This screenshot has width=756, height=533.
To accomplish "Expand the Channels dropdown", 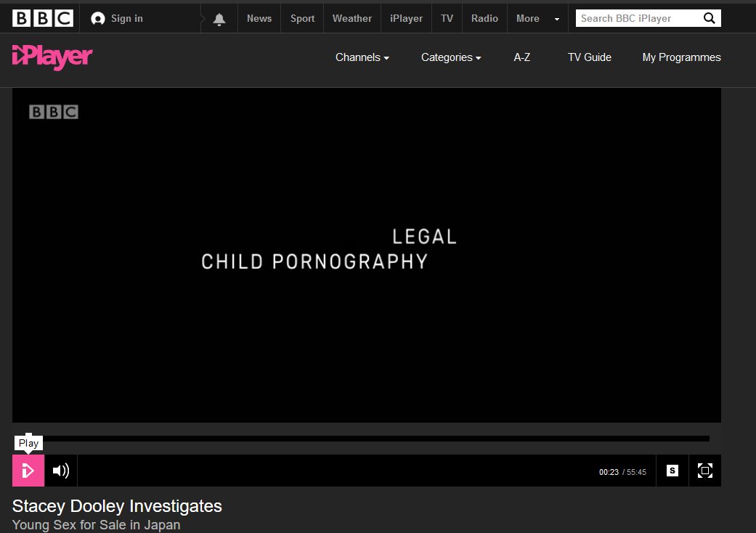I will pyautogui.click(x=362, y=57).
